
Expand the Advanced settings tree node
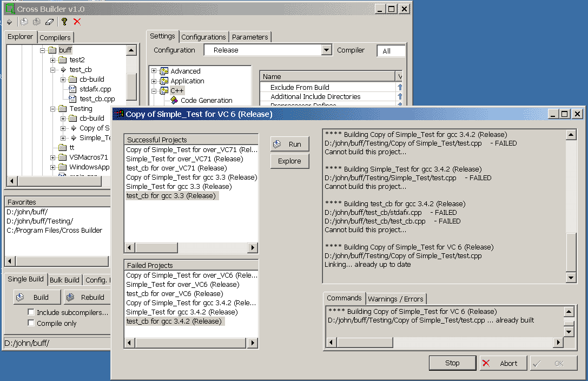(154, 71)
